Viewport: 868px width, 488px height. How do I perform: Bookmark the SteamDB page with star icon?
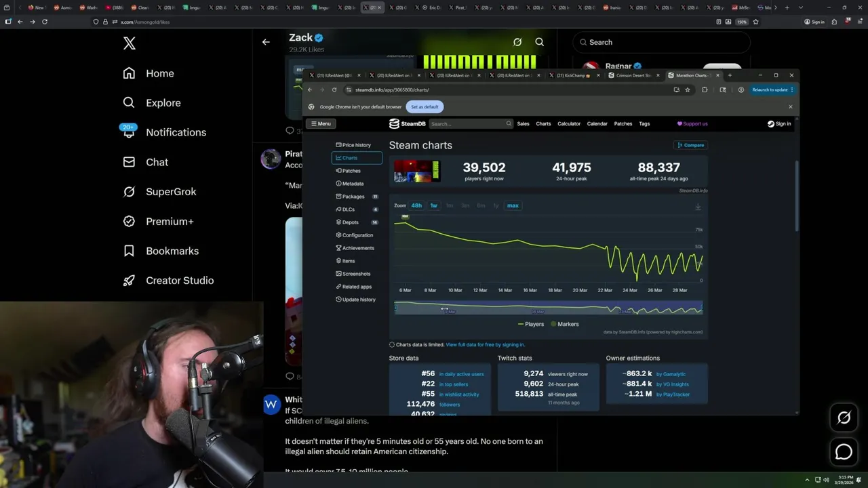click(688, 89)
